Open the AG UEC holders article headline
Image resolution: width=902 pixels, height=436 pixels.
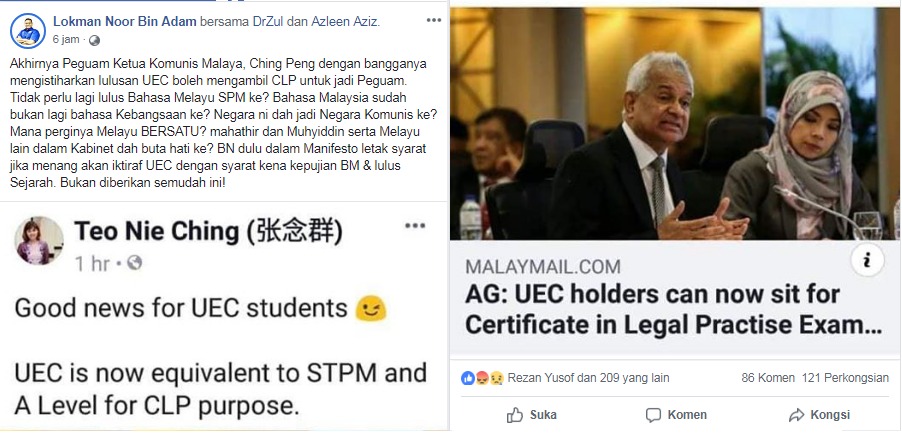(673, 310)
